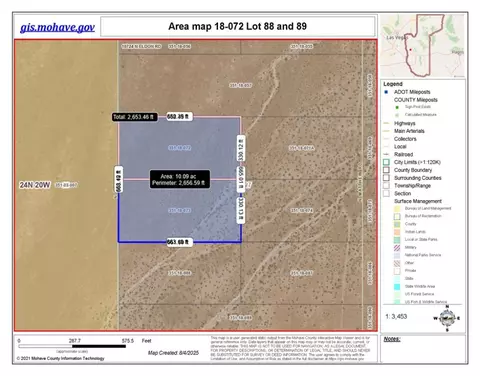Click the Railroad line symbol in the legend
480x376 pixels.
click(387, 154)
